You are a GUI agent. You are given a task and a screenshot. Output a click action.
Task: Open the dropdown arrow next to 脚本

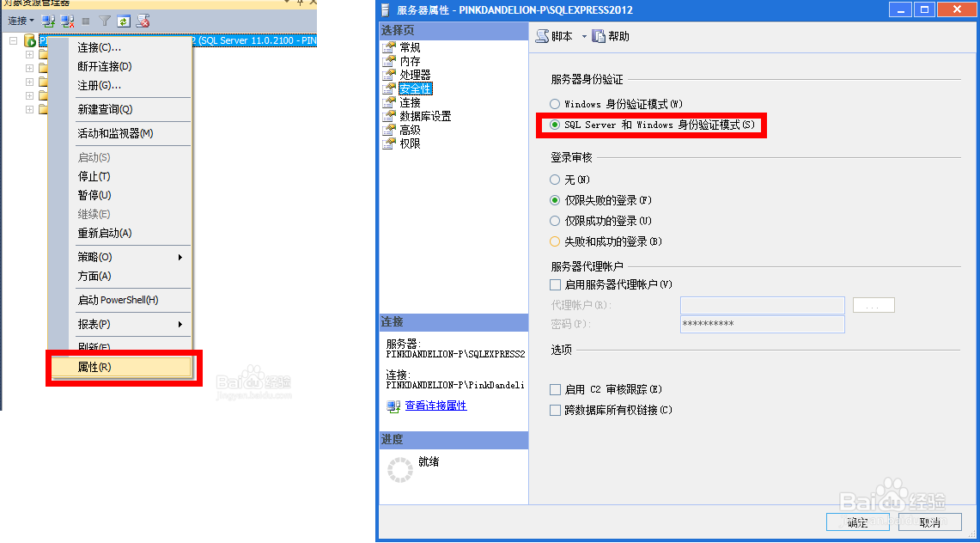point(584,36)
